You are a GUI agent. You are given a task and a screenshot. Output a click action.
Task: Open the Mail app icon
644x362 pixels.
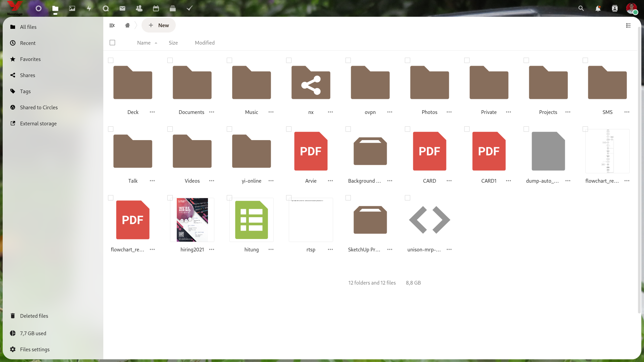[122, 8]
